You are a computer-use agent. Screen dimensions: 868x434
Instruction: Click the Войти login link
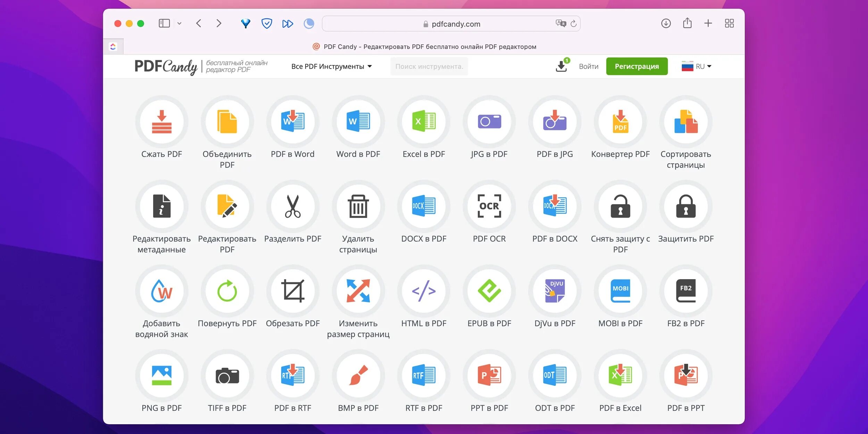[x=589, y=66]
